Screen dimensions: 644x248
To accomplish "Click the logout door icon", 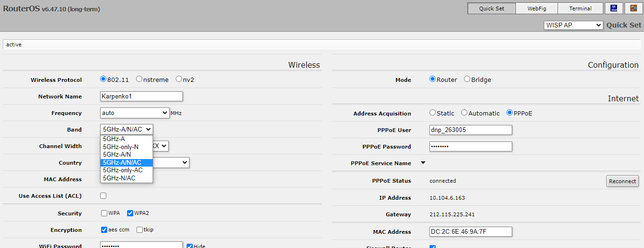I will [x=634, y=8].
